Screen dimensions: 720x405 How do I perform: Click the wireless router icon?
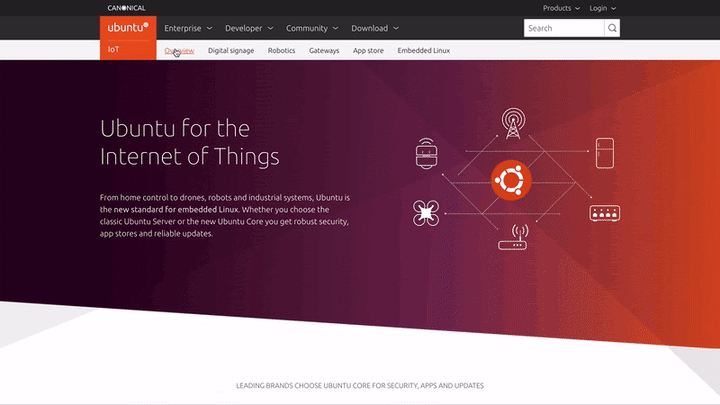513,237
